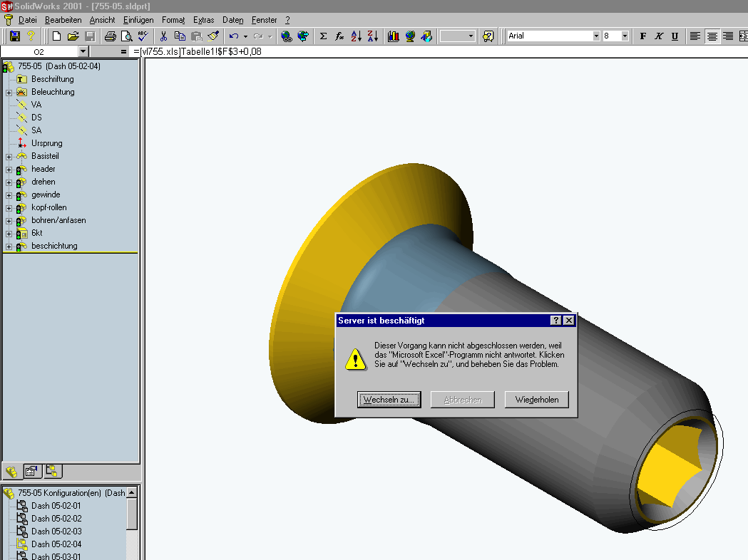Click the Wiederholen button in dialog
The width and height of the screenshot is (748, 560).
(536, 400)
